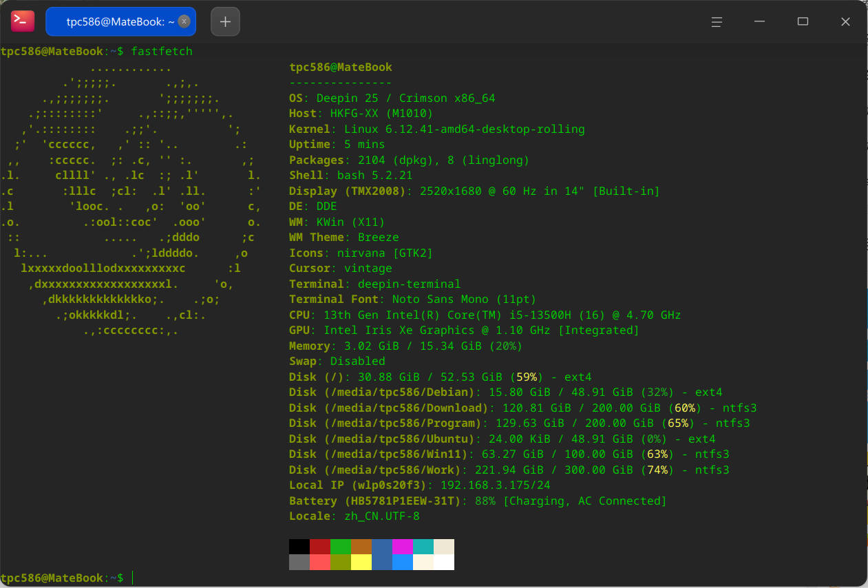Screen dimensions: 868x588
Task: Click the gray color block
Action: pos(299,563)
